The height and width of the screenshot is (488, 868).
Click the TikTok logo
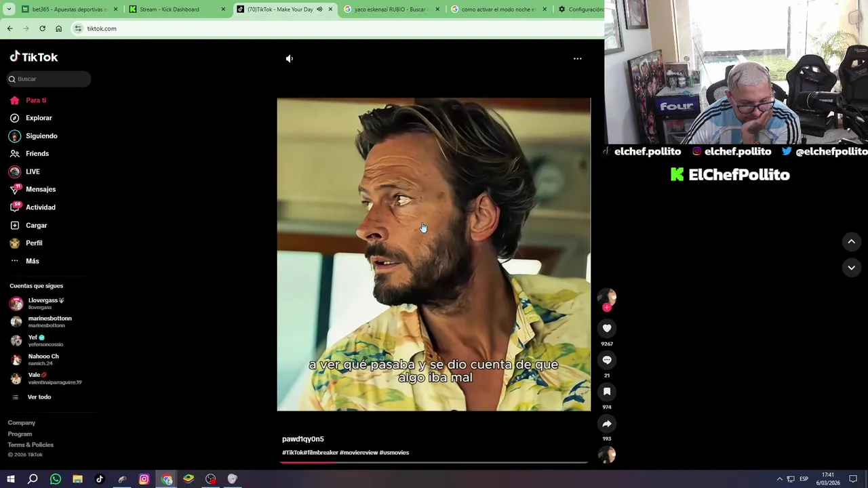tap(34, 57)
